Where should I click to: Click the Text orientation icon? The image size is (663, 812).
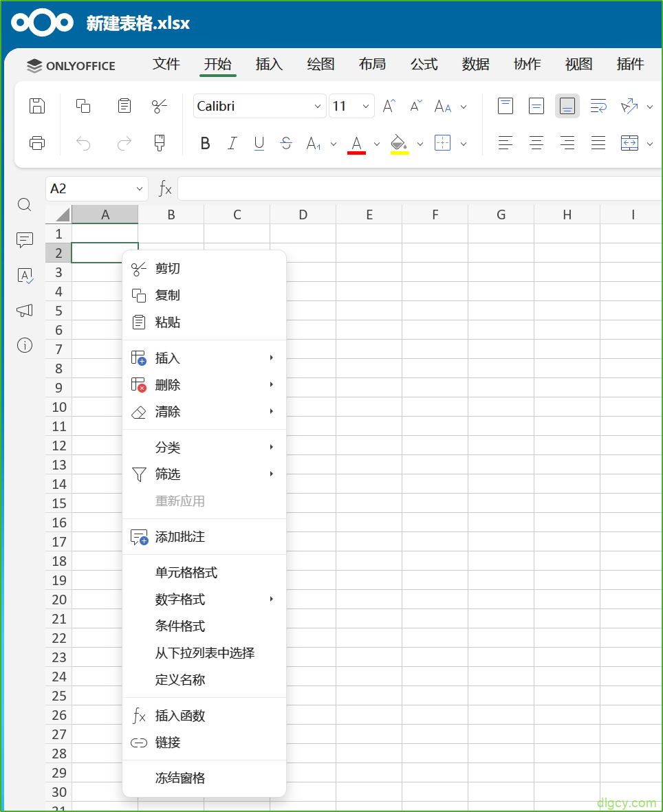click(x=629, y=106)
